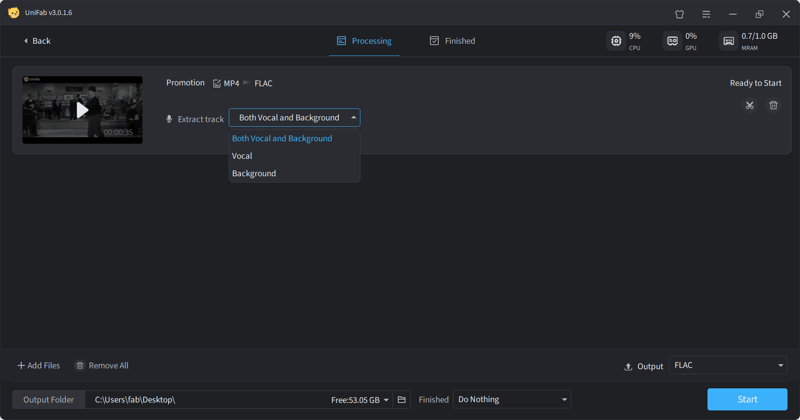Click the edit icon beside Promotion
Viewport: 800px width, 420px height.
click(x=217, y=83)
